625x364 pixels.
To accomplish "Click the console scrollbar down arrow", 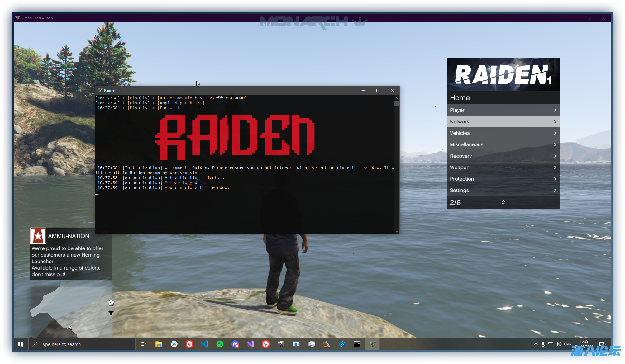I will [397, 231].
